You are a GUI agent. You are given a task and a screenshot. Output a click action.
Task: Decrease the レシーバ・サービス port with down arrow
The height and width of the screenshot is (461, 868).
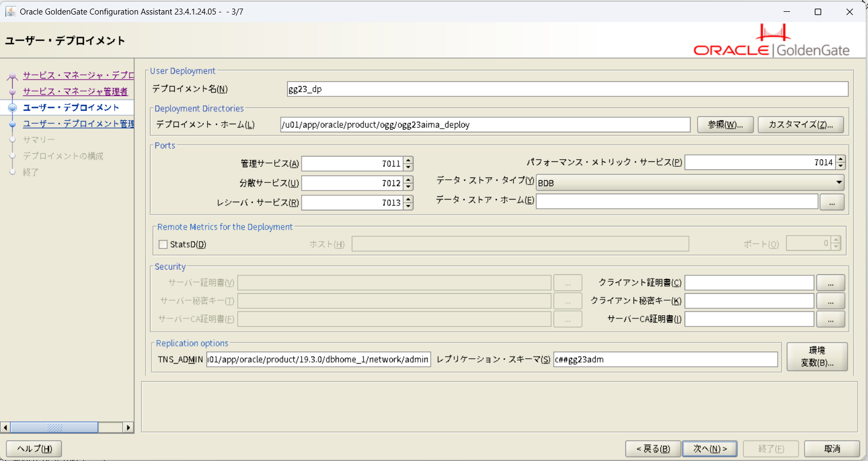pos(408,207)
